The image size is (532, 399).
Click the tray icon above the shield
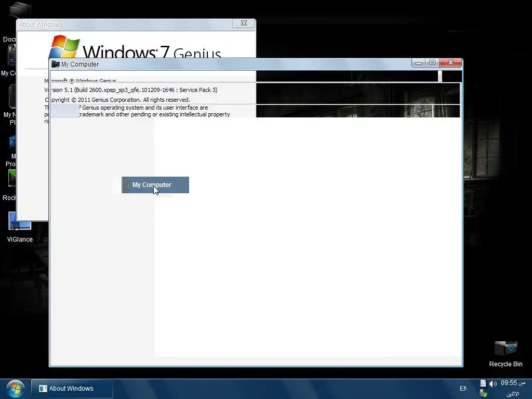pos(483,384)
